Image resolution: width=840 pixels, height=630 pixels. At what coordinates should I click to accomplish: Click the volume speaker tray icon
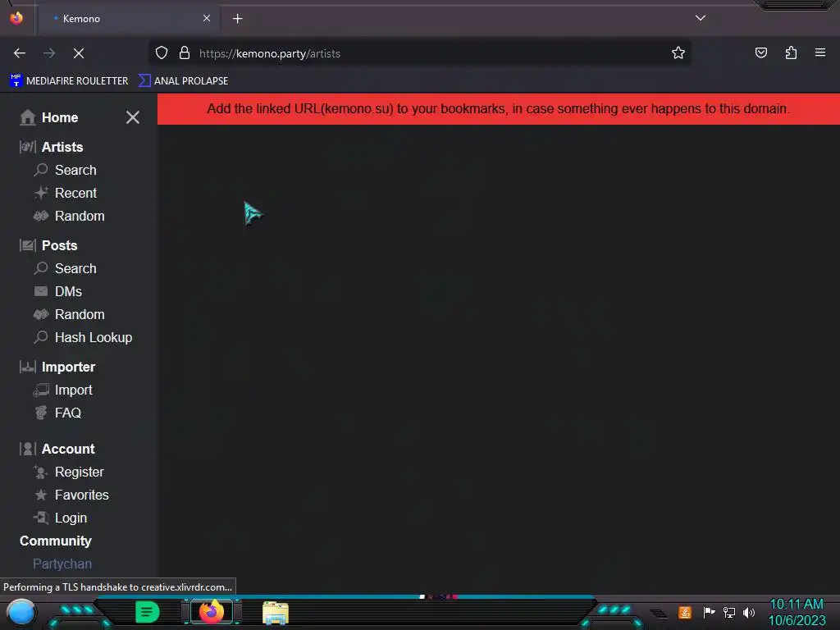coord(749,612)
